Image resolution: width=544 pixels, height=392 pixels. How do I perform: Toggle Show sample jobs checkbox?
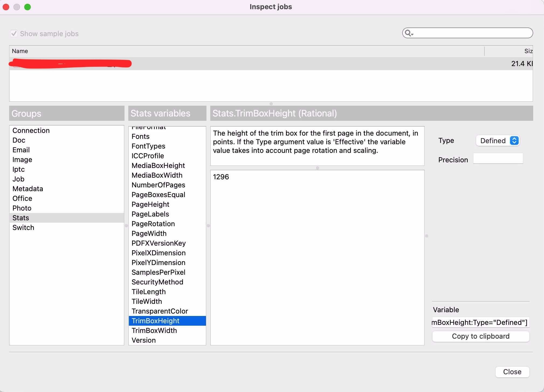(14, 33)
